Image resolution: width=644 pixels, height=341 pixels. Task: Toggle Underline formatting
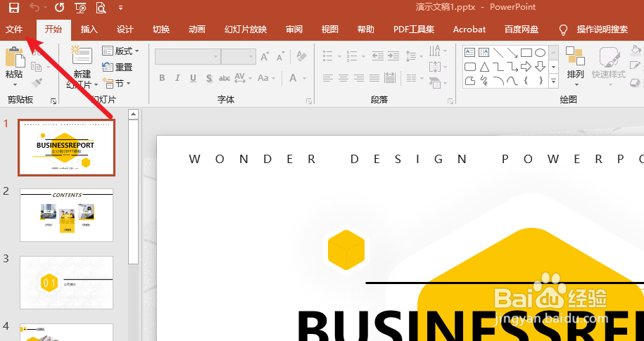pyautogui.click(x=193, y=78)
